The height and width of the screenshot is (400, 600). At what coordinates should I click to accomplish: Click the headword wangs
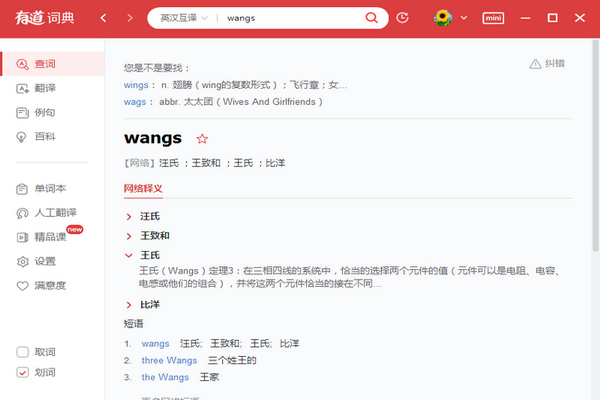153,138
